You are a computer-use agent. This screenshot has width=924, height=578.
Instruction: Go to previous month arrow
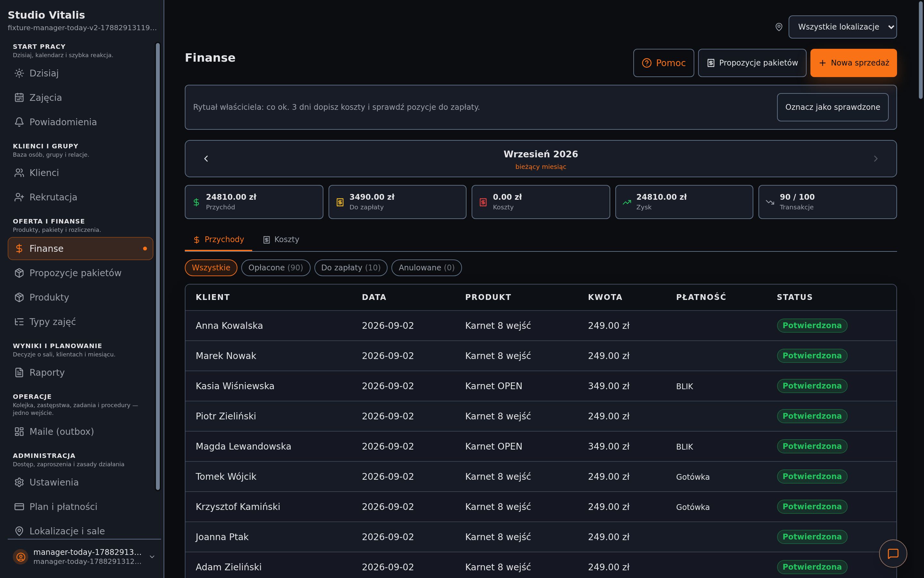click(x=206, y=159)
